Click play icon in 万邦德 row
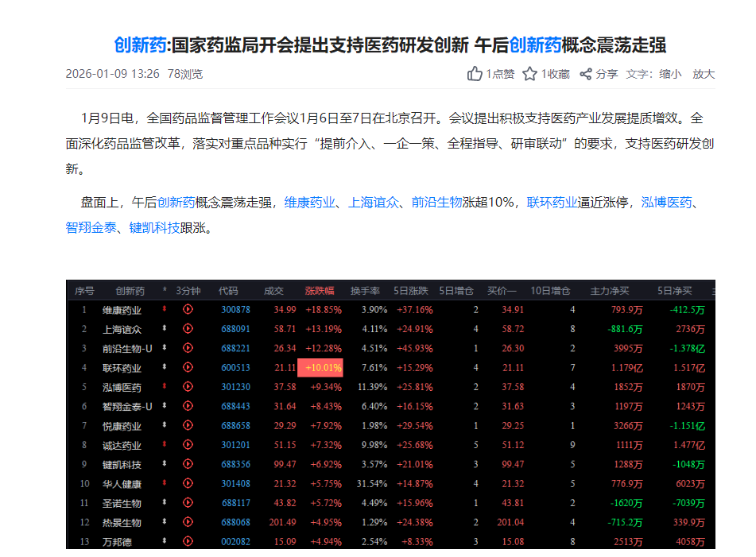Screen dimensions: 756x557 pos(188,541)
